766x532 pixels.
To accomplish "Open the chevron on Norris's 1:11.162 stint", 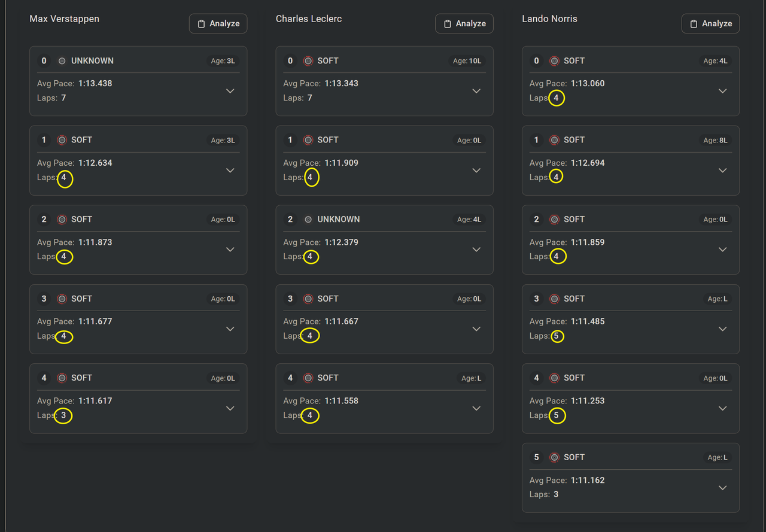I will click(x=723, y=488).
